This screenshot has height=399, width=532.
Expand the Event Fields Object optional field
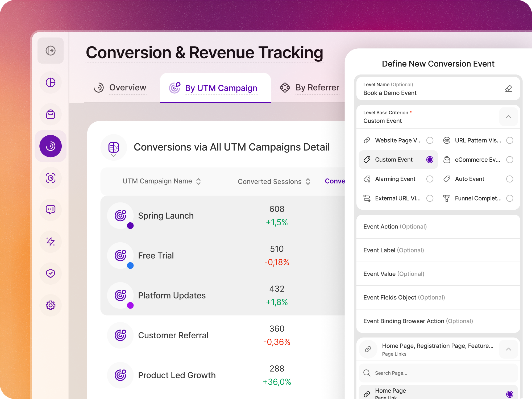tap(438, 297)
